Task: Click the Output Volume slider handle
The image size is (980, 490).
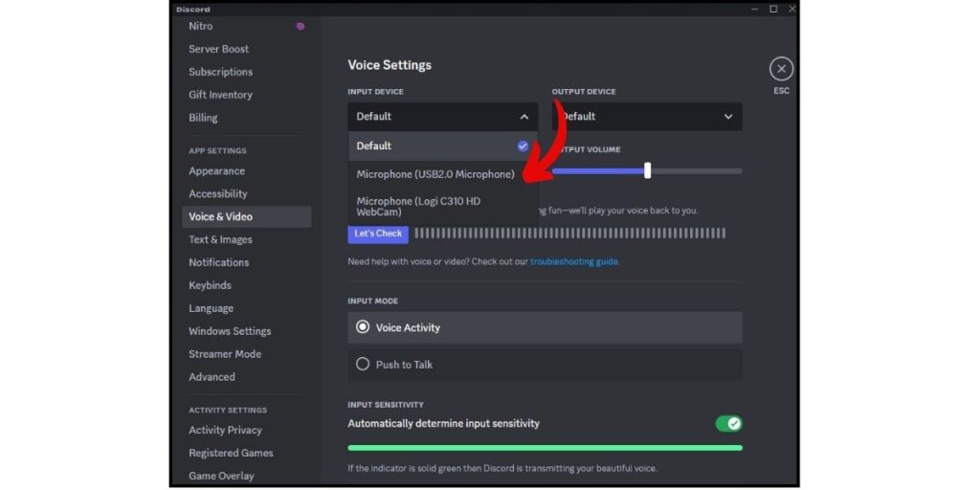Action: pyautogui.click(x=648, y=170)
